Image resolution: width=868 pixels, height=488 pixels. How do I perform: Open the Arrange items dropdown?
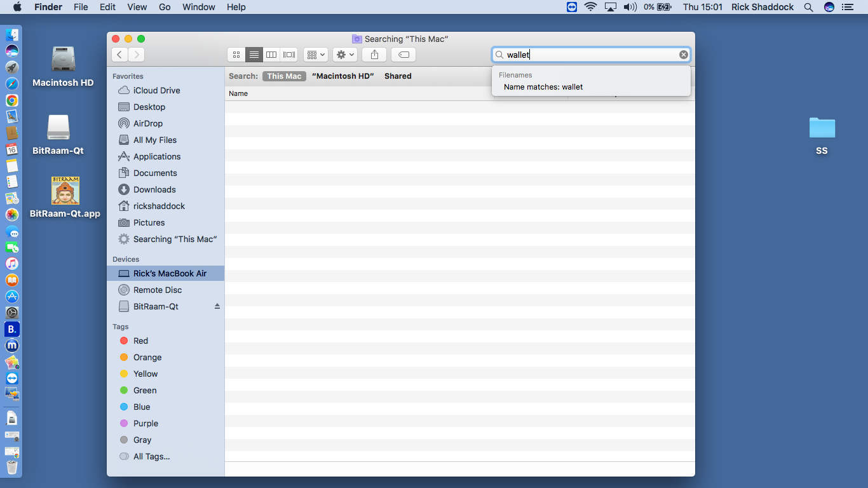pyautogui.click(x=316, y=55)
